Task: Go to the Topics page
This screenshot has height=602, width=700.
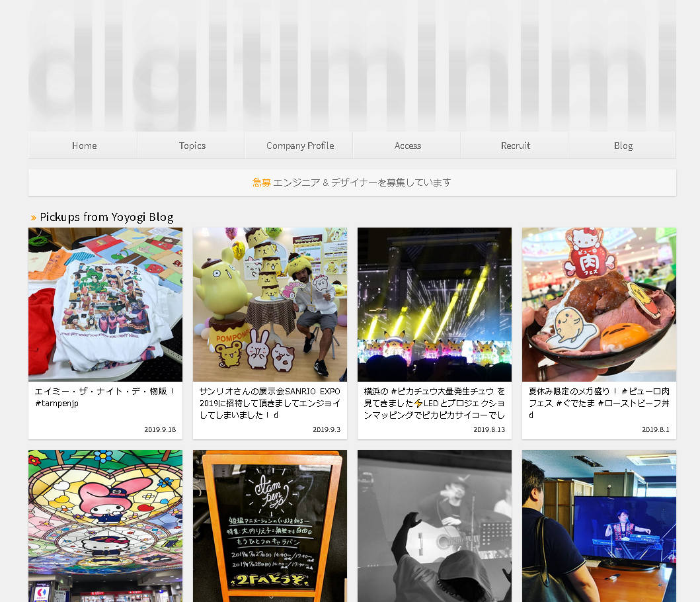Action: 192,146
